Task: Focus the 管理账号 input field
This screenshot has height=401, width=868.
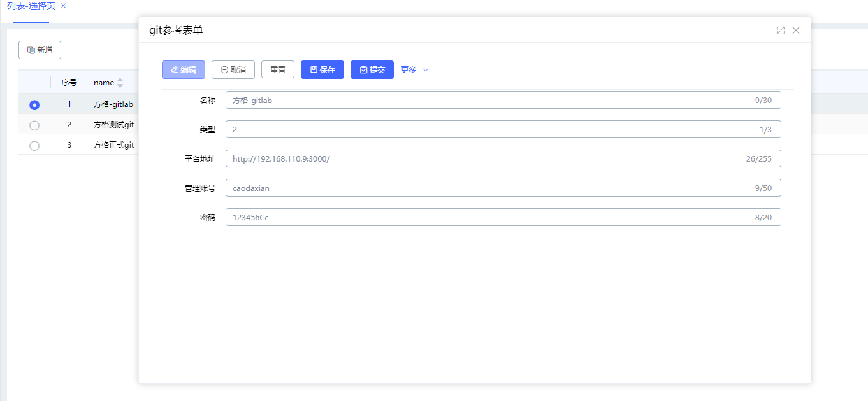Action: (x=503, y=188)
